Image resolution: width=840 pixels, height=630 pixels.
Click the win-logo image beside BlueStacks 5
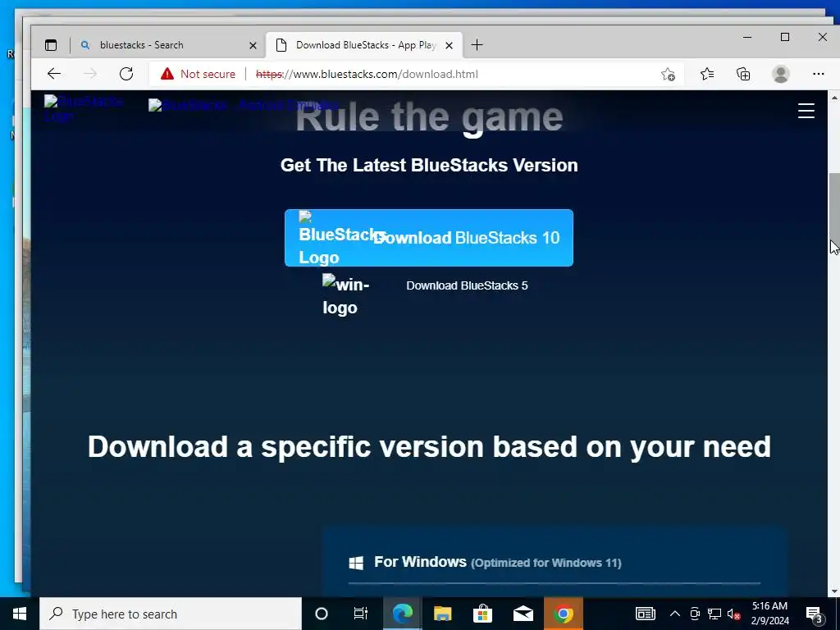(346, 295)
